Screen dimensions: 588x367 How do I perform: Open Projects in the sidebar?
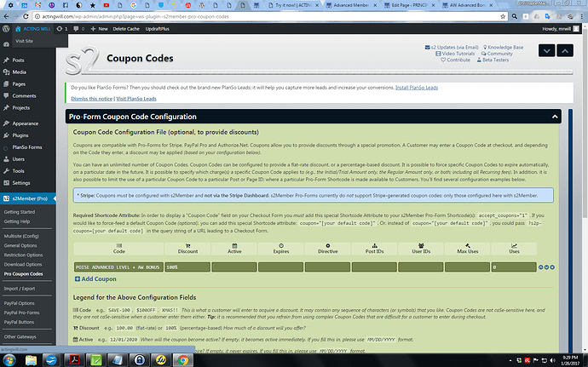pos(20,108)
